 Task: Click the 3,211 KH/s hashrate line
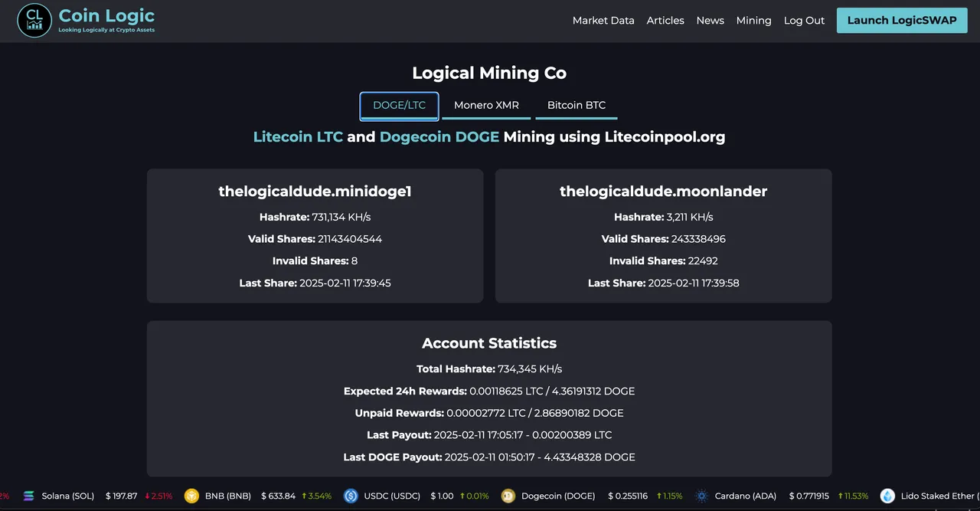pos(663,217)
